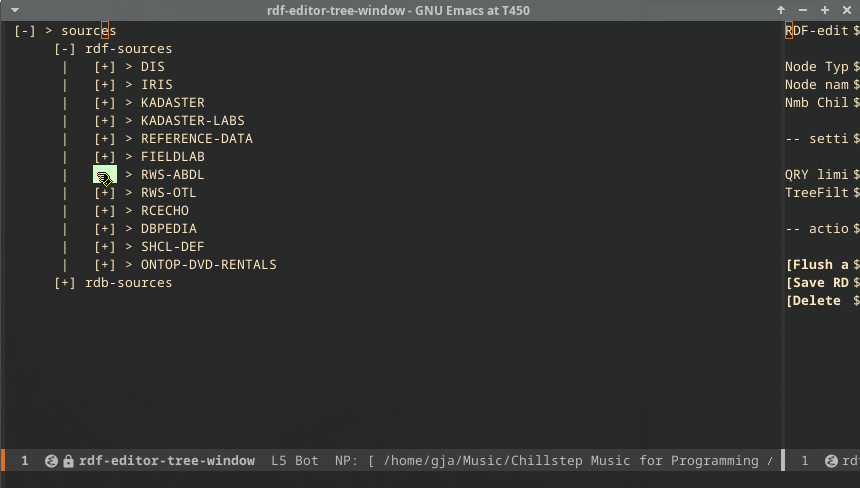This screenshot has width=860, height=488.
Task: Select the SHCL-DEF tree entry
Action: [x=172, y=247]
